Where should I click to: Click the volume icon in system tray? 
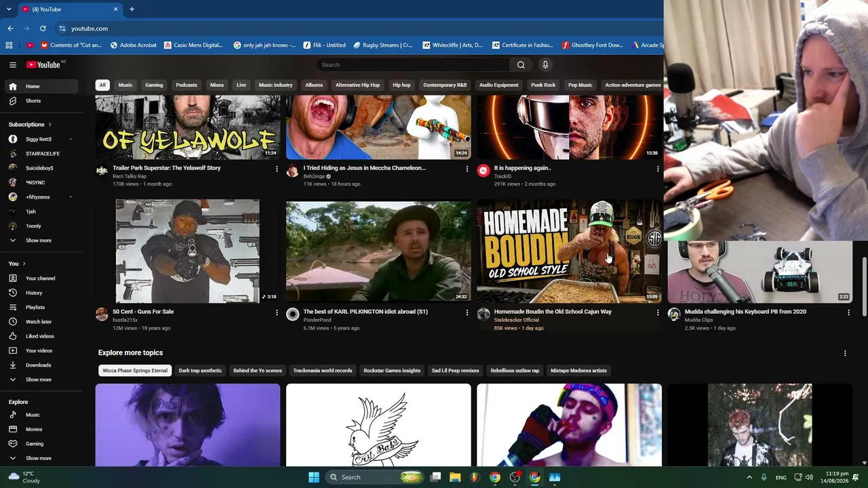809,477
